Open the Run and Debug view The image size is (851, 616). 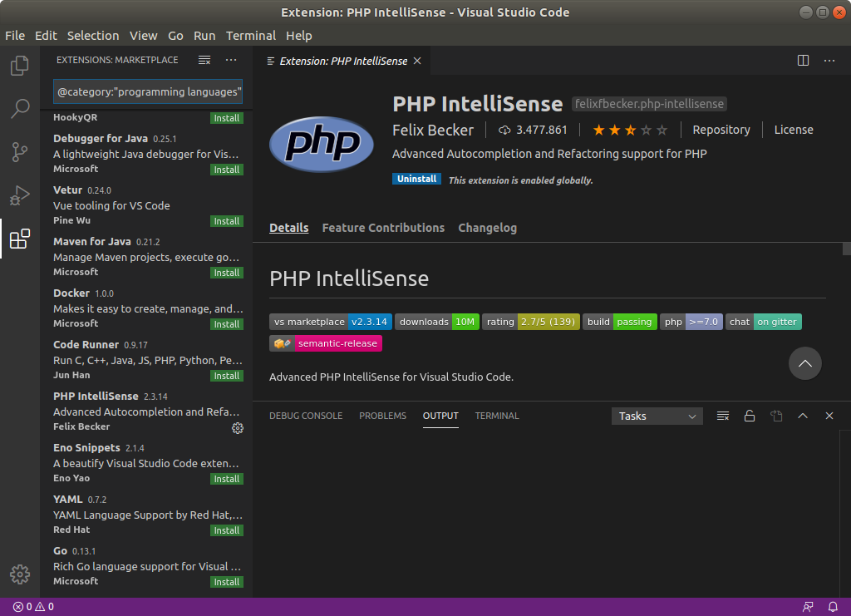point(20,195)
